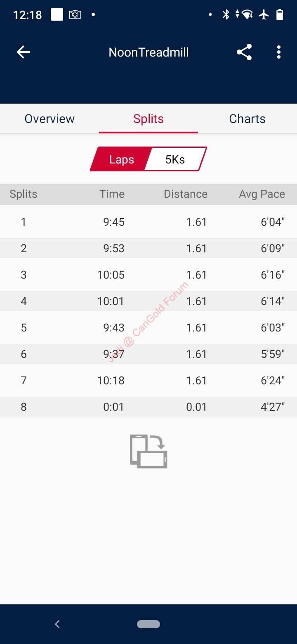Tap the NoonTreadmill activity title
Screen dimensions: 297x644
coord(149,52)
